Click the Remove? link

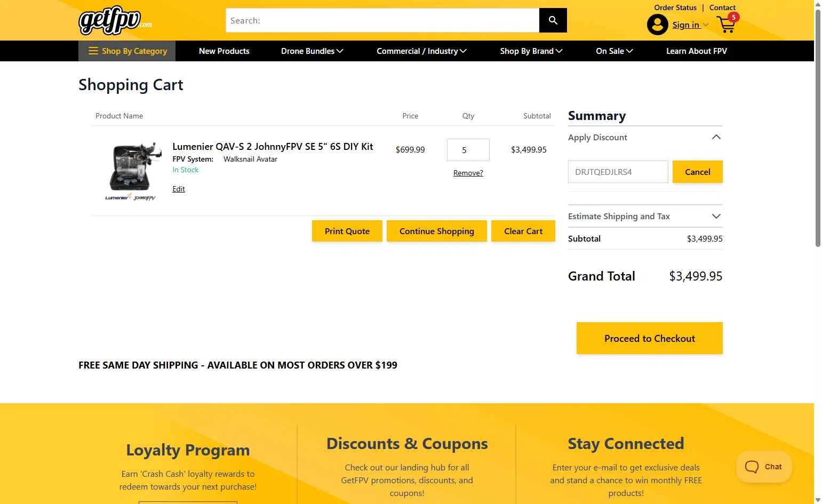click(x=468, y=173)
